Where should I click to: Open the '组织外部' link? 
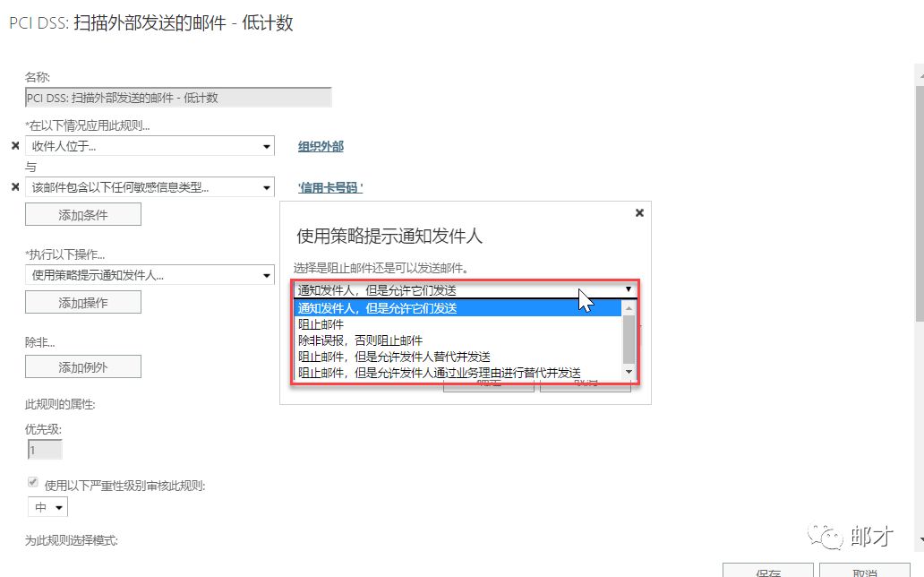tap(321, 147)
